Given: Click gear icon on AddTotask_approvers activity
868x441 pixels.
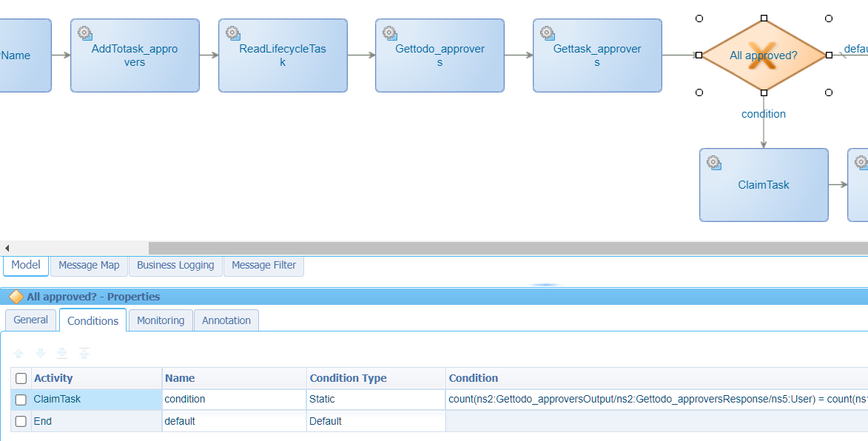Looking at the screenshot, I should pos(85,33).
